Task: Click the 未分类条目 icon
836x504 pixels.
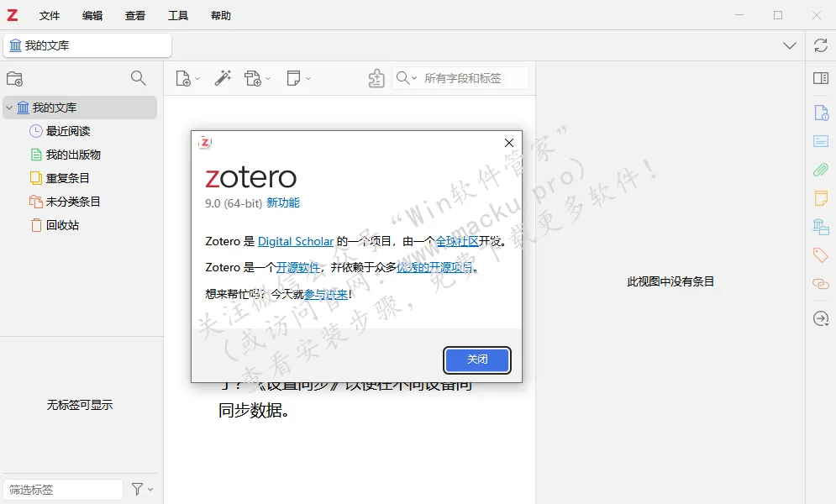Action: (x=36, y=202)
